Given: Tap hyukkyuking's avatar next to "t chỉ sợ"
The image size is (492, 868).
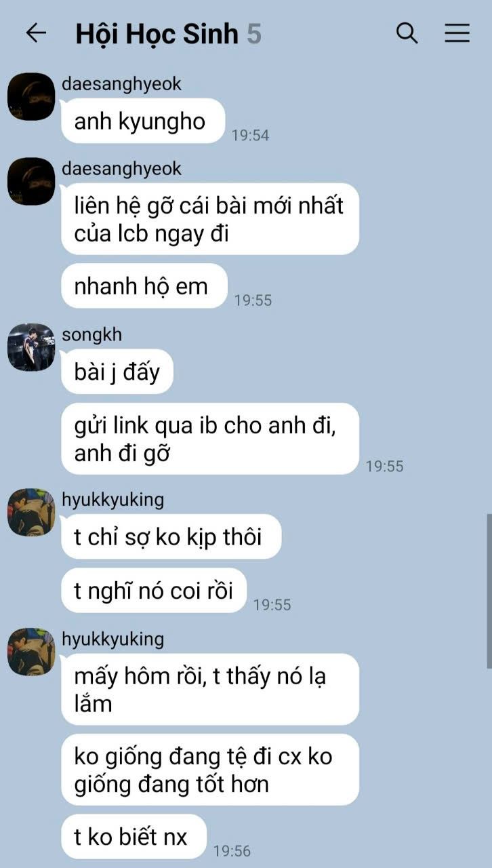Looking at the screenshot, I should point(31,512).
